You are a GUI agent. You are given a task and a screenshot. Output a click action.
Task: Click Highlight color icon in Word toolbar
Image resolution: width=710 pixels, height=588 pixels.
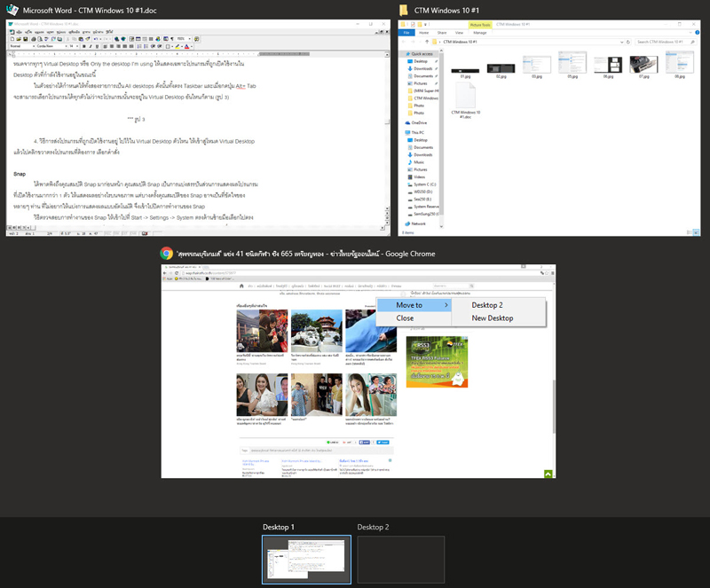click(x=177, y=46)
